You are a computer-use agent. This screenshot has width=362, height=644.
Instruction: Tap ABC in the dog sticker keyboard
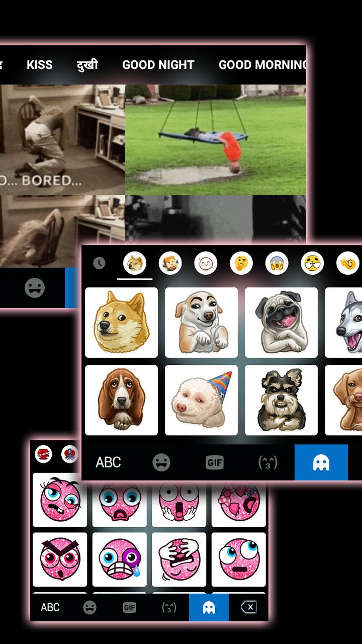108,462
